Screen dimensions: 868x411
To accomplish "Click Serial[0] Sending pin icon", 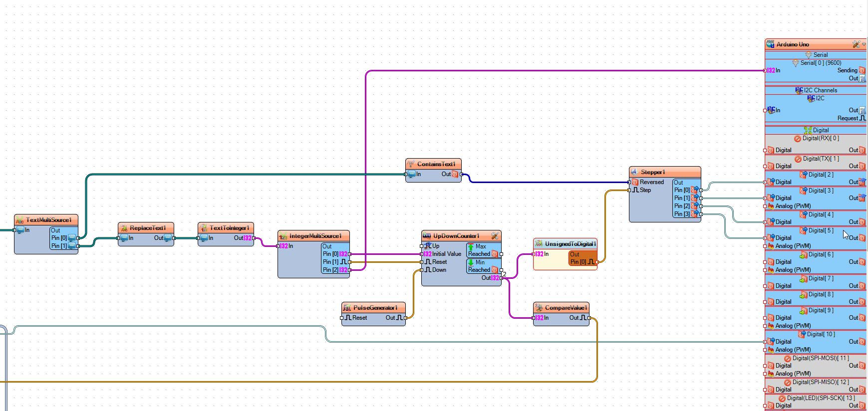I will pyautogui.click(x=862, y=70).
